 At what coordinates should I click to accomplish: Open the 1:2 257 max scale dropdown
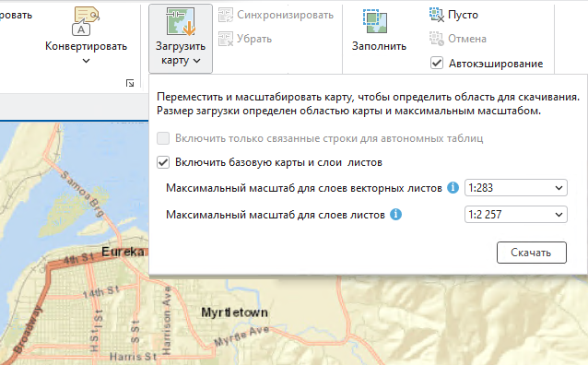click(x=515, y=215)
